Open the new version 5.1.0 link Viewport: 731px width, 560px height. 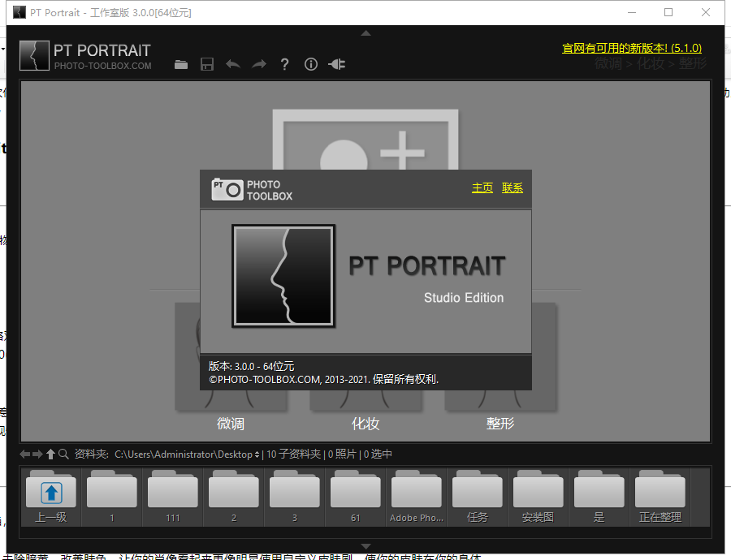coord(632,48)
